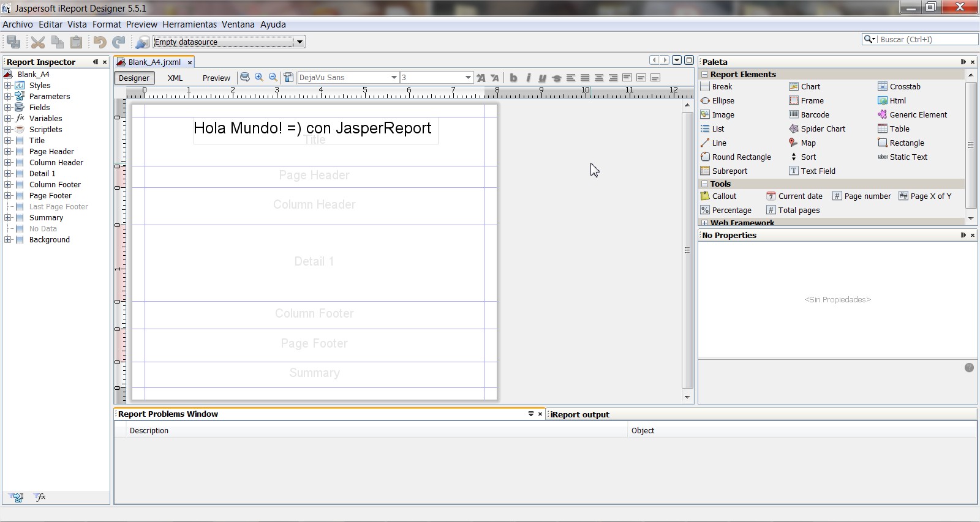Click the Cut scissors icon
Screen dimensions: 980x522
38,42
